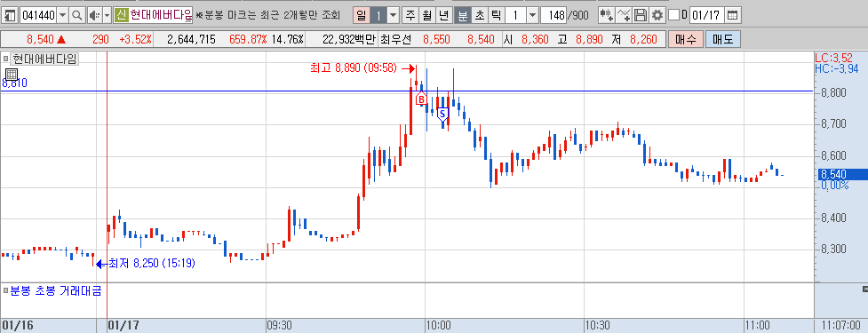Open the calendar date picker icon
The width and height of the screenshot is (868, 333).
[x=732, y=15]
